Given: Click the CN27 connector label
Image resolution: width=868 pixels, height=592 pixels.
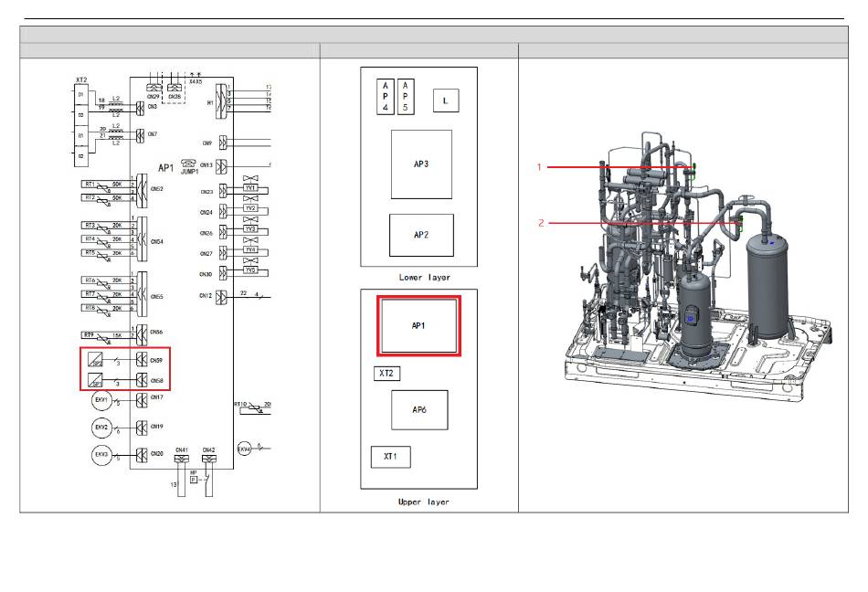Looking at the screenshot, I should click(206, 254).
